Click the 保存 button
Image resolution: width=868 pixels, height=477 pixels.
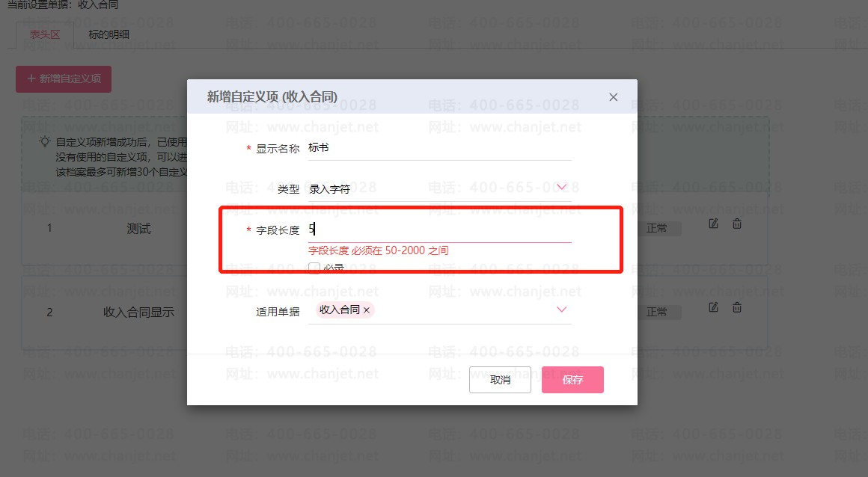572,380
